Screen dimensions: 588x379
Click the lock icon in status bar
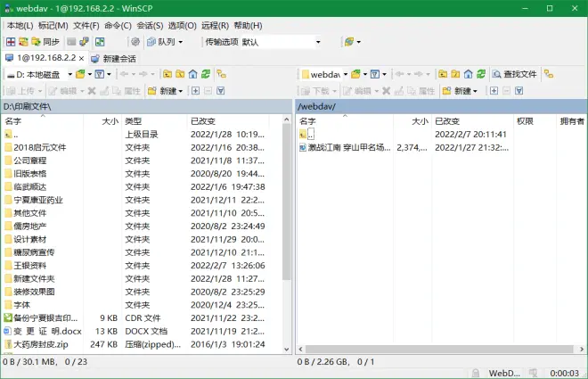(476, 373)
